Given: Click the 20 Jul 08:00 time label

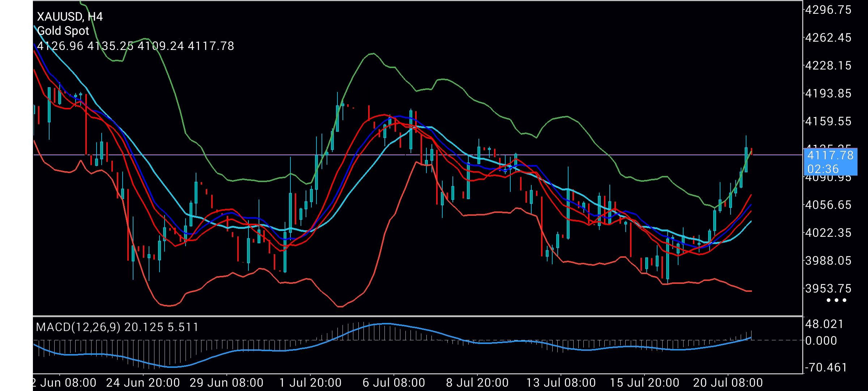Looking at the screenshot, I should [x=728, y=383].
